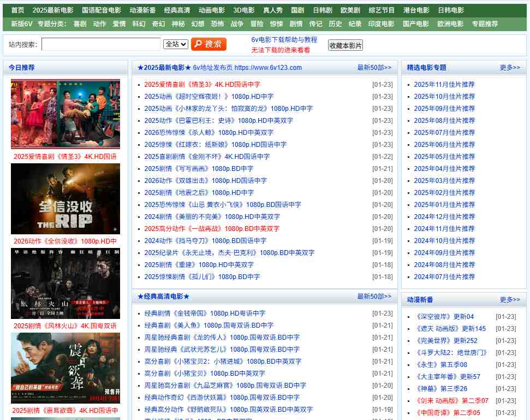The height and width of the screenshot is (420, 530).
Task: Open the 喜剧 category in 专题分类
Action: [80, 24]
